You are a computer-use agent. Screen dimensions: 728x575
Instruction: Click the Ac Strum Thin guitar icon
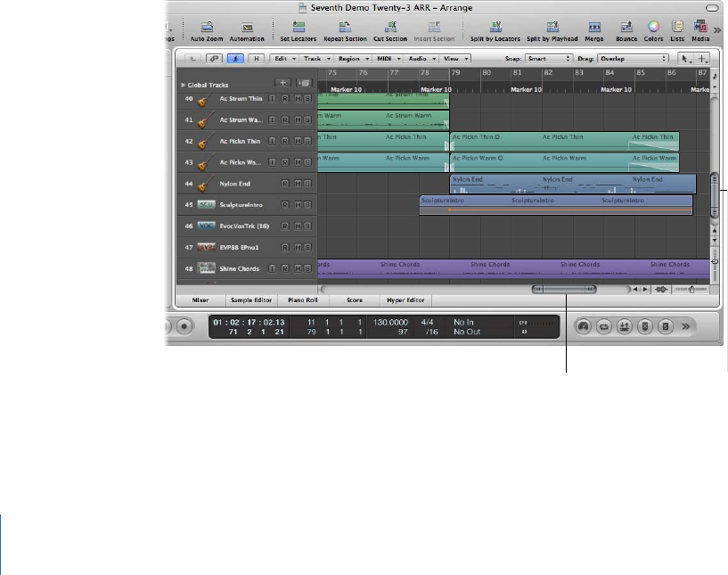click(x=204, y=99)
